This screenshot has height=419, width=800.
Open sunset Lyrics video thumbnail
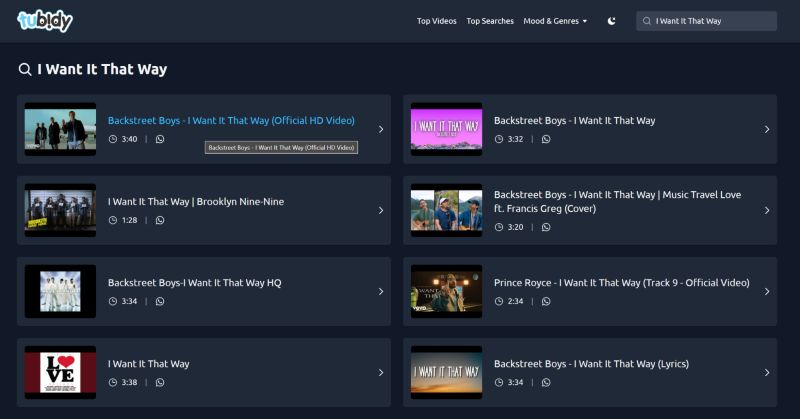tap(446, 373)
